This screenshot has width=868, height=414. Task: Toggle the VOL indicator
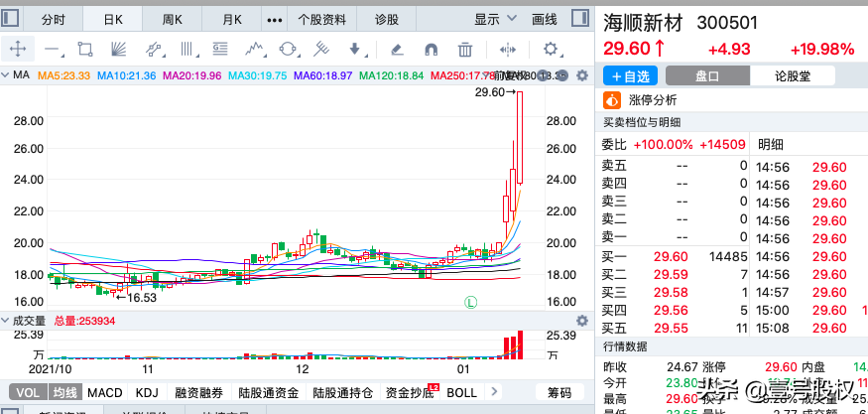point(28,392)
